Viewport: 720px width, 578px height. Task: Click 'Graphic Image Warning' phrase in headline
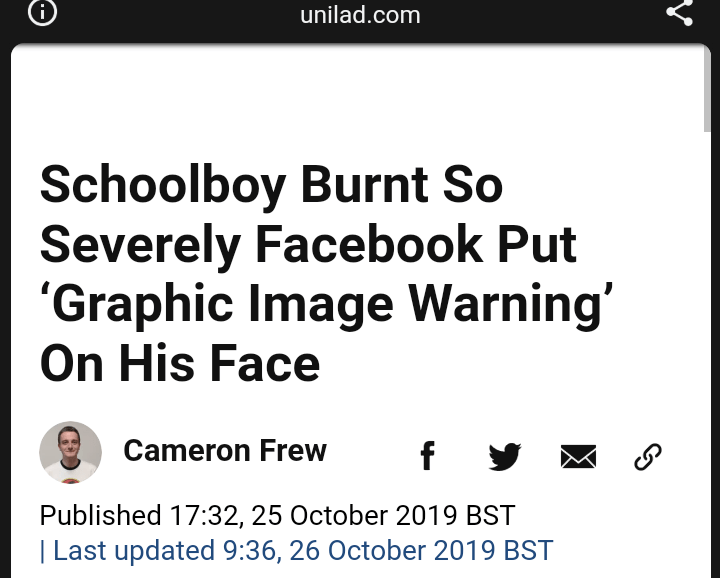pyautogui.click(x=325, y=306)
